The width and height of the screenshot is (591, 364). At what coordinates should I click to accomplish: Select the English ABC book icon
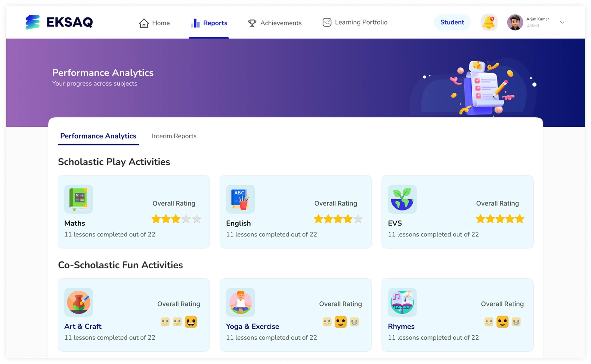pyautogui.click(x=240, y=199)
